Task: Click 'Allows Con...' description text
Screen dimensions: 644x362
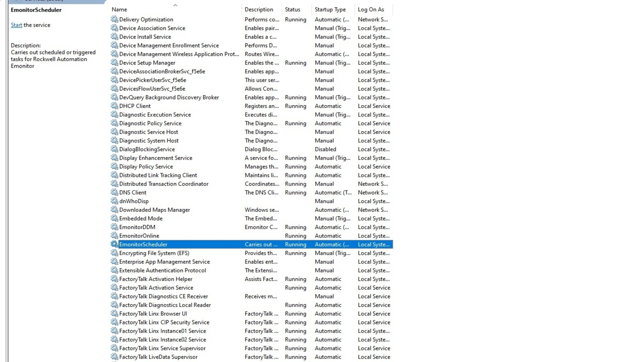Action: (x=261, y=88)
